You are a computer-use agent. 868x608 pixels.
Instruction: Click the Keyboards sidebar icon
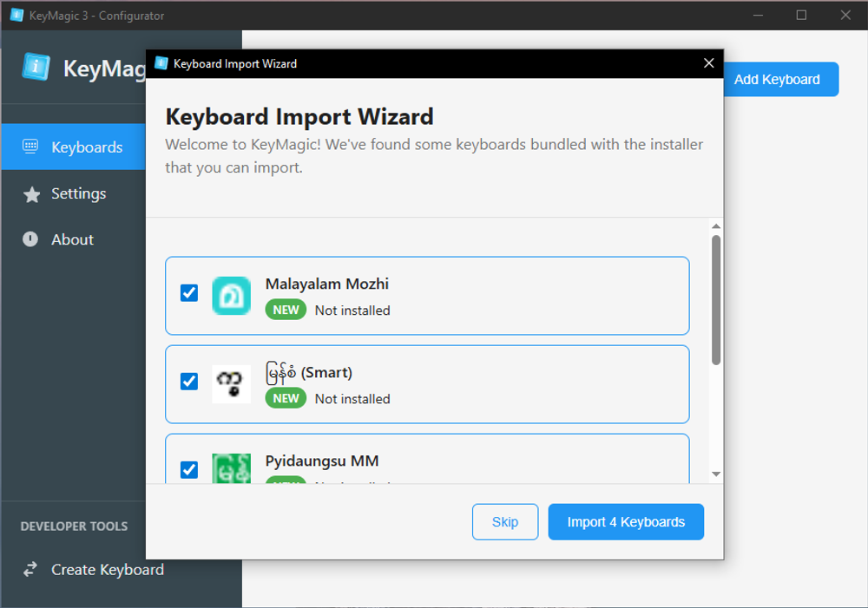(x=30, y=147)
